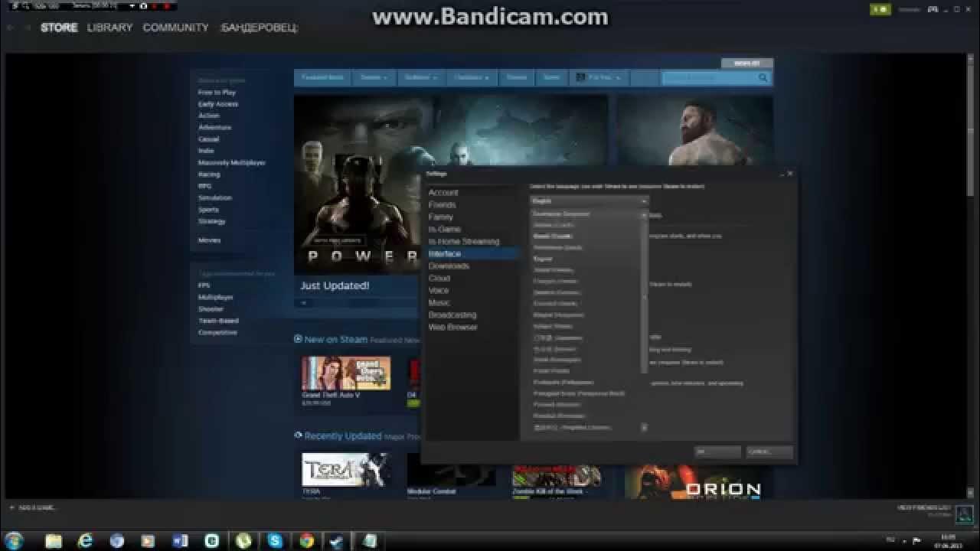The width and height of the screenshot is (980, 551).
Task: Open Team-Based recommended tag link
Action: (x=218, y=321)
